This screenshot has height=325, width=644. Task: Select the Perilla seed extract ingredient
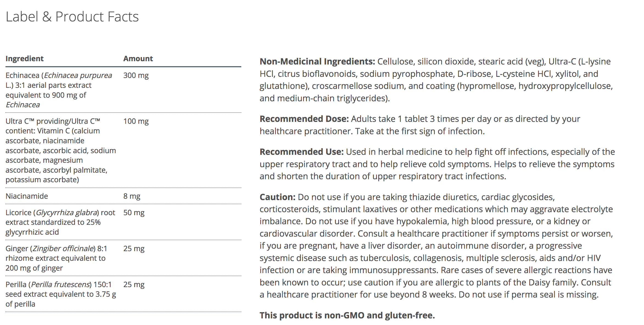click(61, 294)
